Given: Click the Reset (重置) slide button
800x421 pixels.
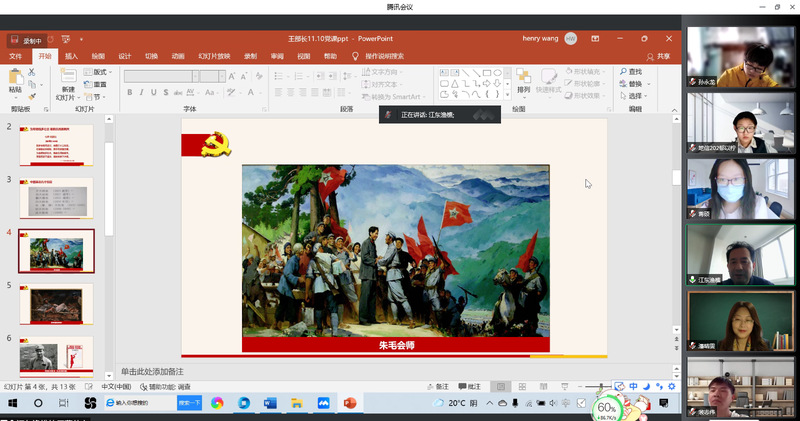Looking at the screenshot, I should 98,84.
